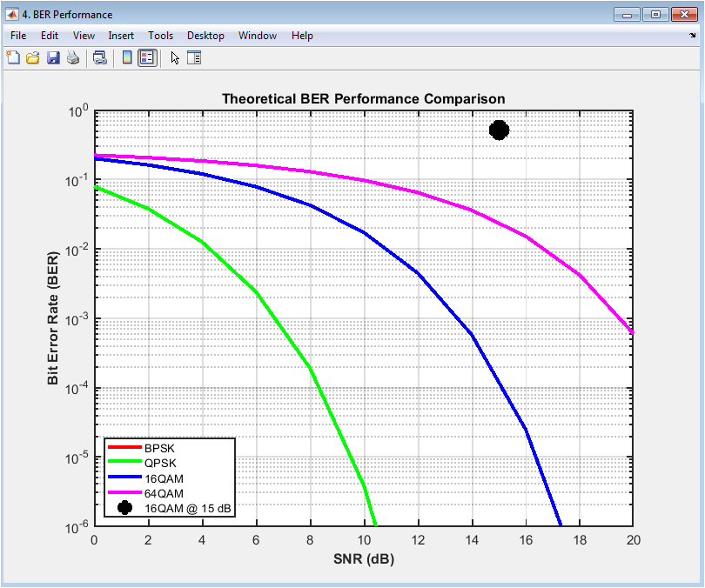Click the y-axis tick label 10^-3
The image size is (705, 588).
[x=77, y=319]
